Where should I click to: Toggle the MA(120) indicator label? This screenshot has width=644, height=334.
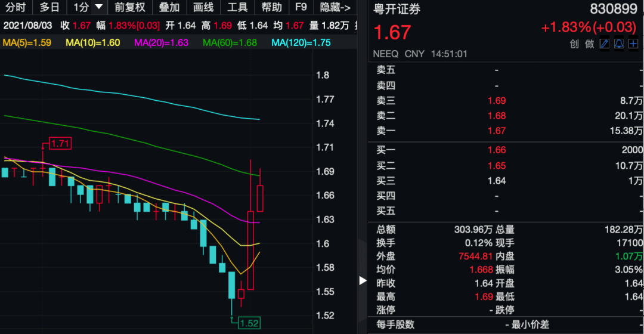[301, 43]
